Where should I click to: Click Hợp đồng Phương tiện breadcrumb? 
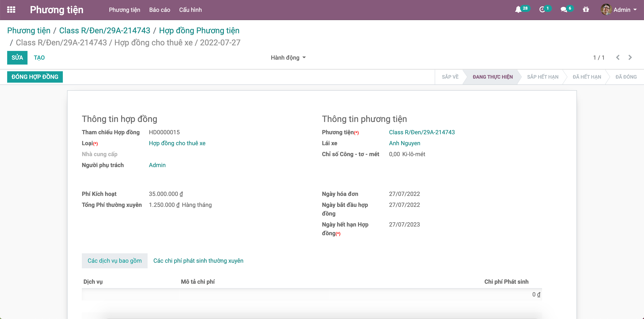(199, 30)
